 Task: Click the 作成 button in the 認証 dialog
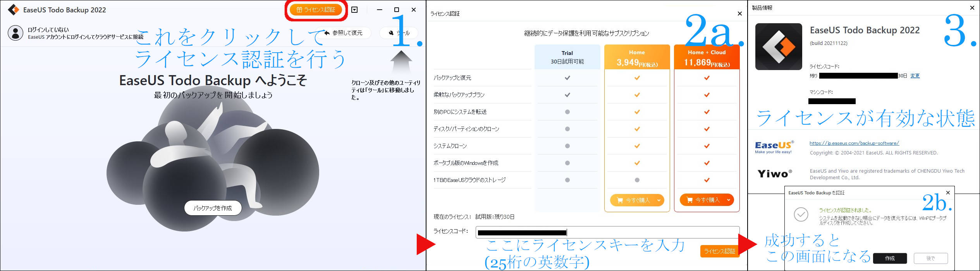890,258
